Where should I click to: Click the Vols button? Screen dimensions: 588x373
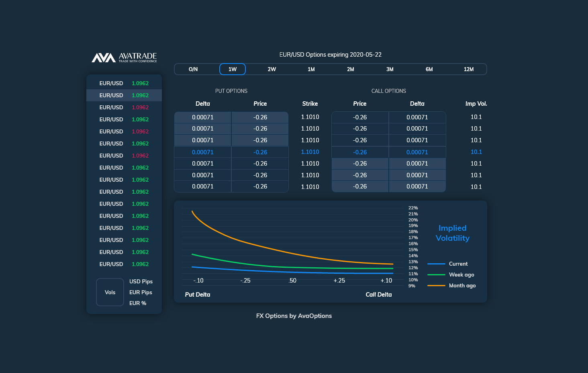(x=110, y=292)
